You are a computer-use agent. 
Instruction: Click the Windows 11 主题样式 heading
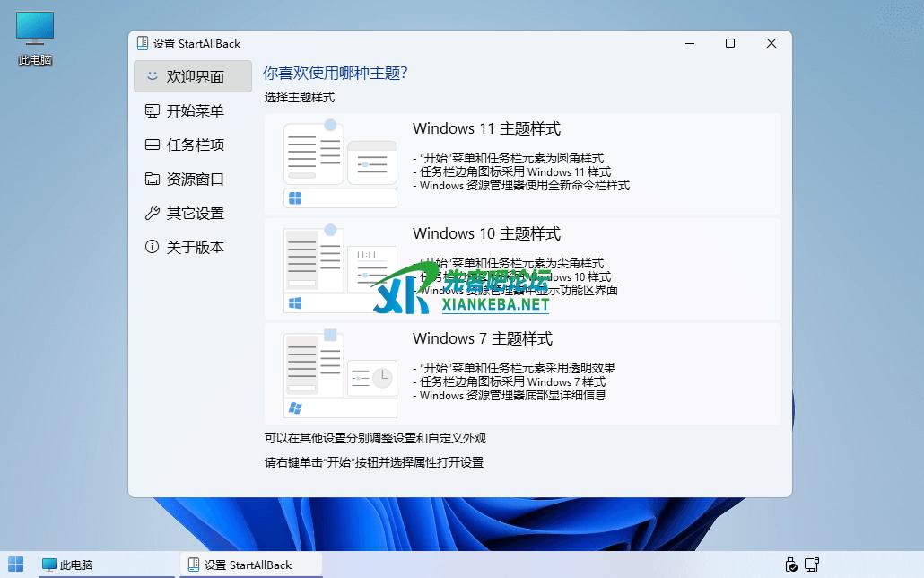click(x=486, y=129)
